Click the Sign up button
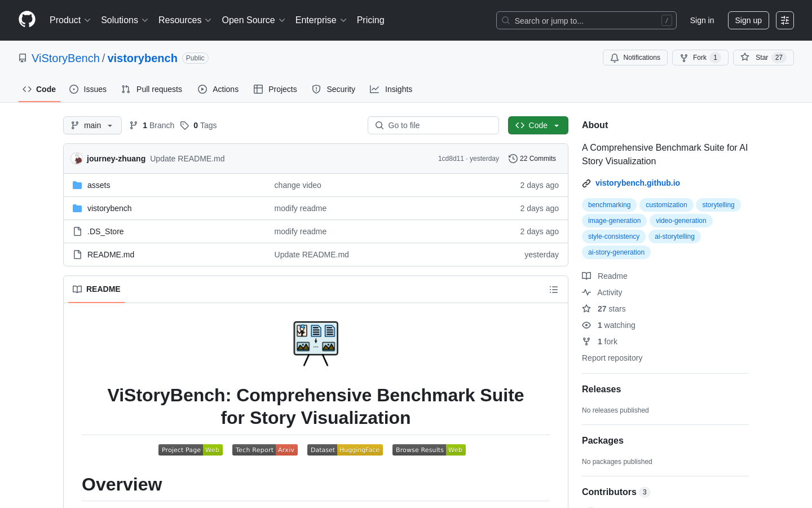812x508 pixels. coord(748,20)
